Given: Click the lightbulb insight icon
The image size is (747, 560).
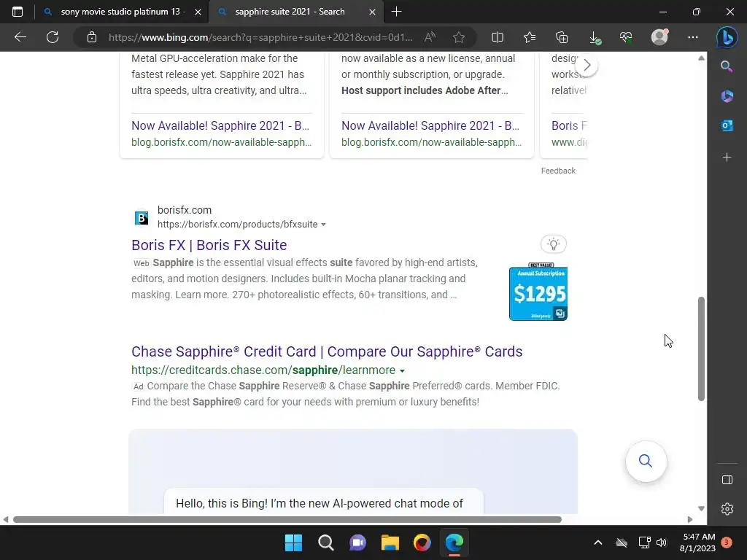Looking at the screenshot, I should pyautogui.click(x=554, y=244).
